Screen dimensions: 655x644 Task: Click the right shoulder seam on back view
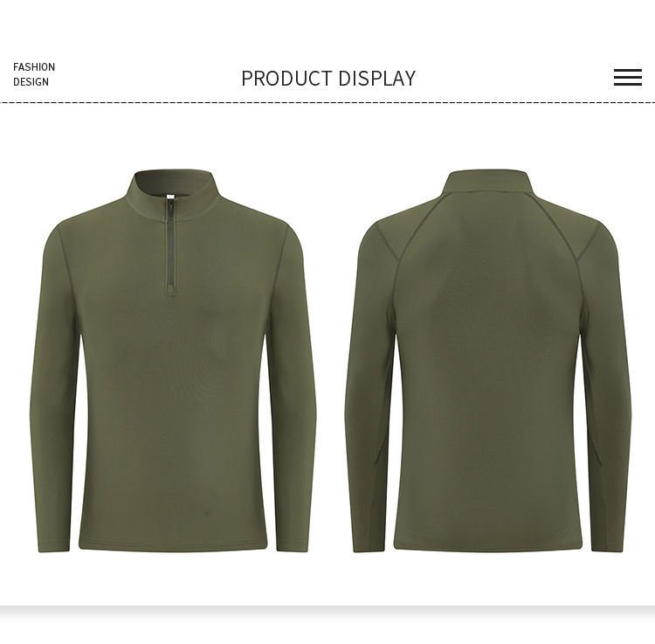click(588, 244)
